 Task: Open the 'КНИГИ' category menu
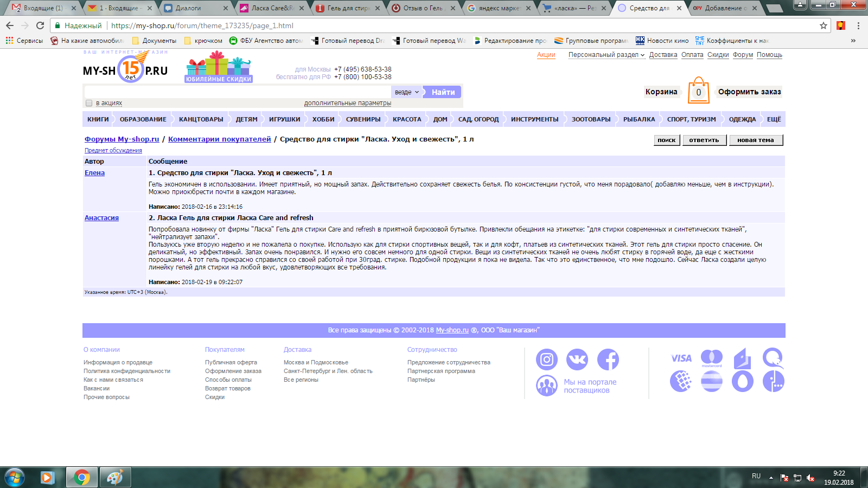pos(98,119)
